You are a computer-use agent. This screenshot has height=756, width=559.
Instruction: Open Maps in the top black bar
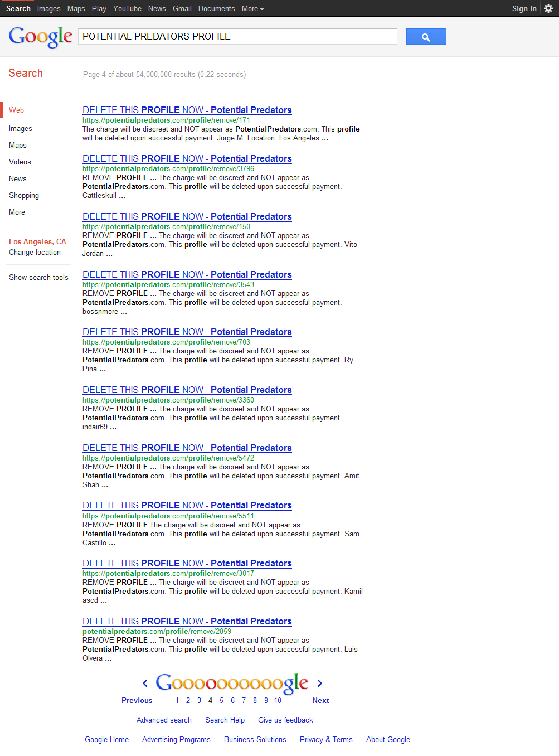(76, 8)
